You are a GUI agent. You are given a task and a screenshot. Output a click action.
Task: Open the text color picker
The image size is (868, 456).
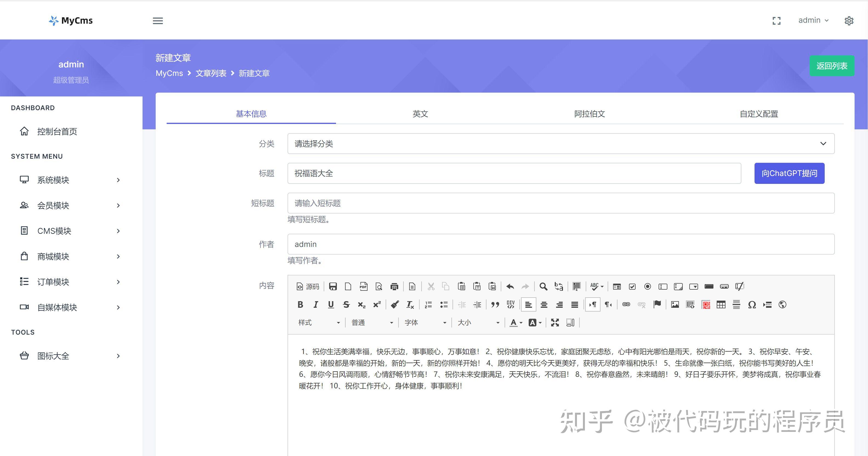coord(514,323)
